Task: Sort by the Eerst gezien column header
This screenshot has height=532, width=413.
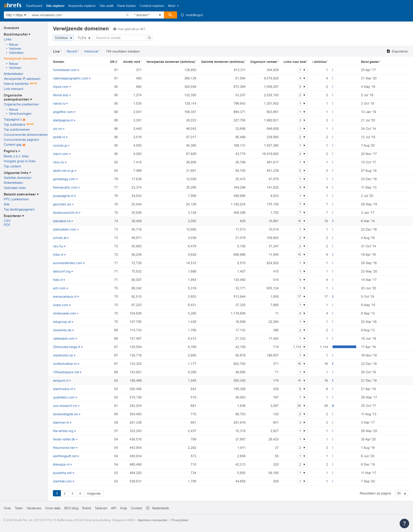Action: (370, 62)
